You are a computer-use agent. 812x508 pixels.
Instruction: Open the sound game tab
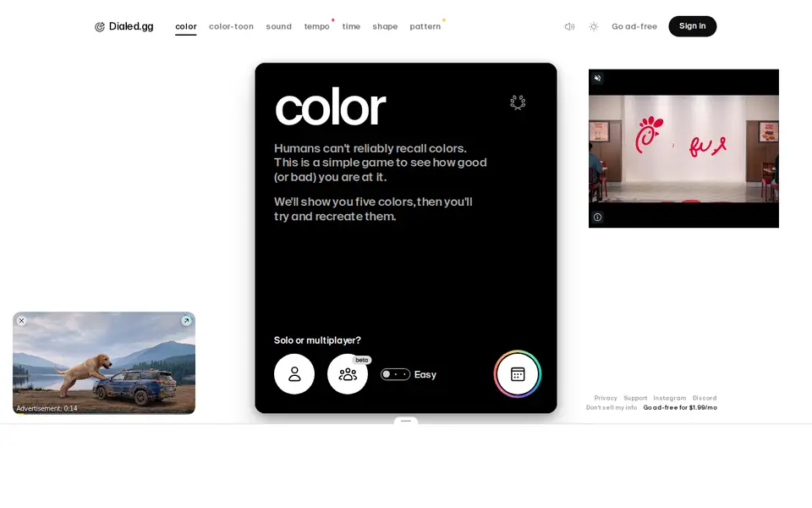pyautogui.click(x=278, y=26)
